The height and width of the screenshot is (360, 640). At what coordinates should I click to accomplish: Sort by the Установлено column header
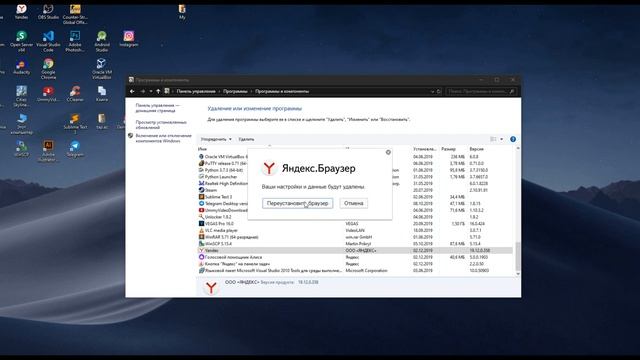point(424,149)
